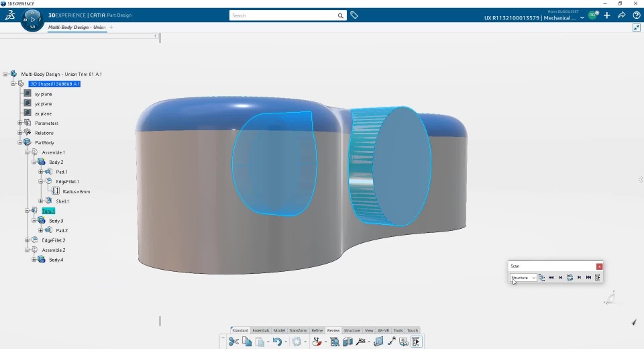The height and width of the screenshot is (349, 644).
Task: Expand the Parameters node
Action: click(19, 123)
